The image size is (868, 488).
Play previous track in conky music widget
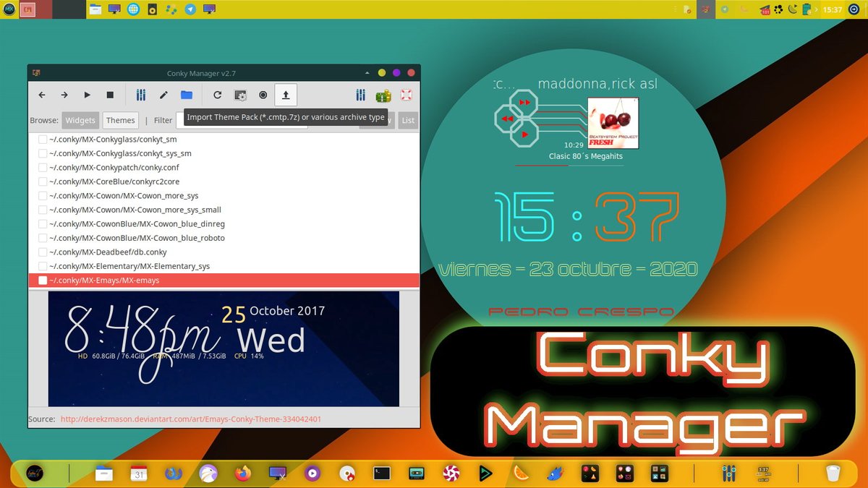click(507, 118)
